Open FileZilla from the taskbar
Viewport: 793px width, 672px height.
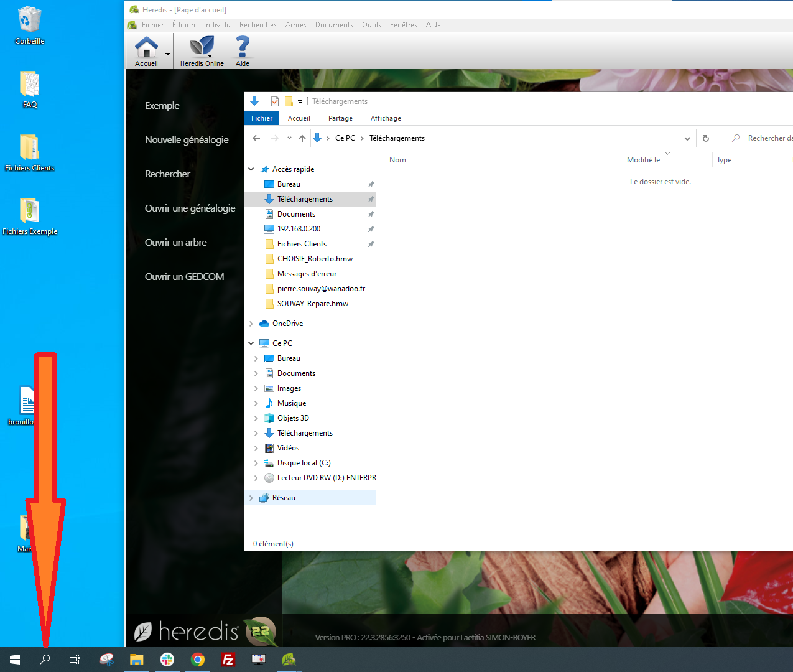[228, 660]
